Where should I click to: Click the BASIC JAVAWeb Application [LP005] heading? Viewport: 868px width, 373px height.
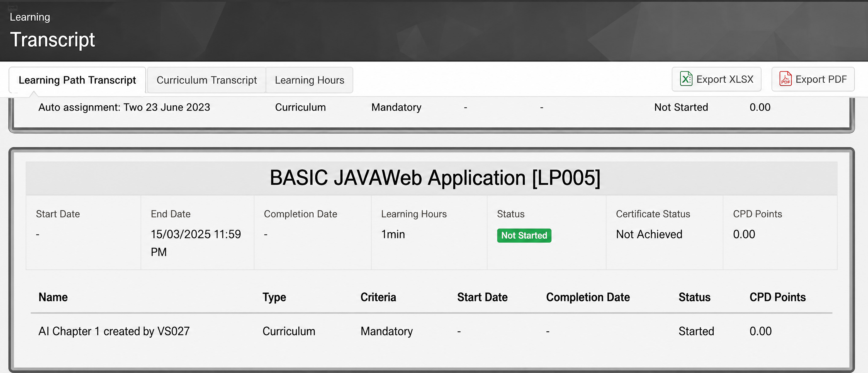[x=435, y=178]
